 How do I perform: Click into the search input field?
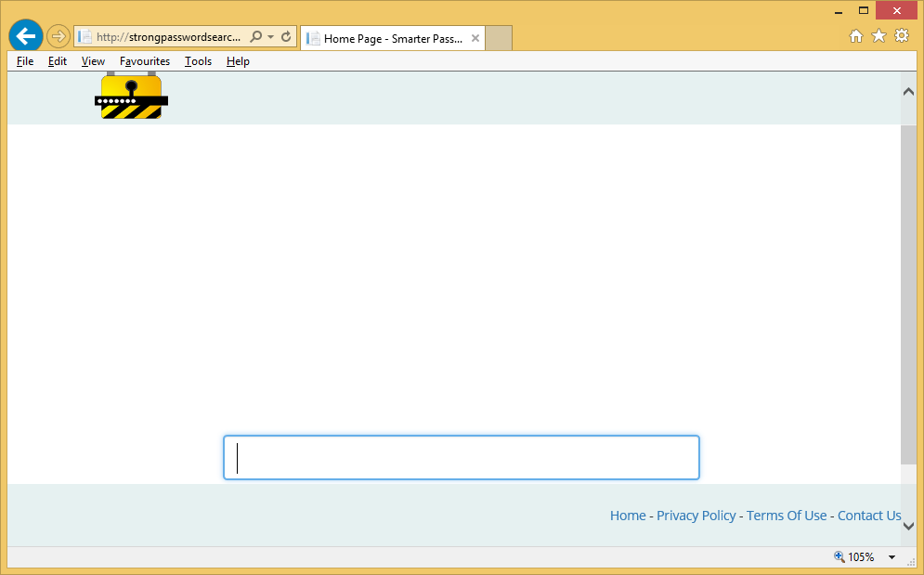[x=461, y=458]
